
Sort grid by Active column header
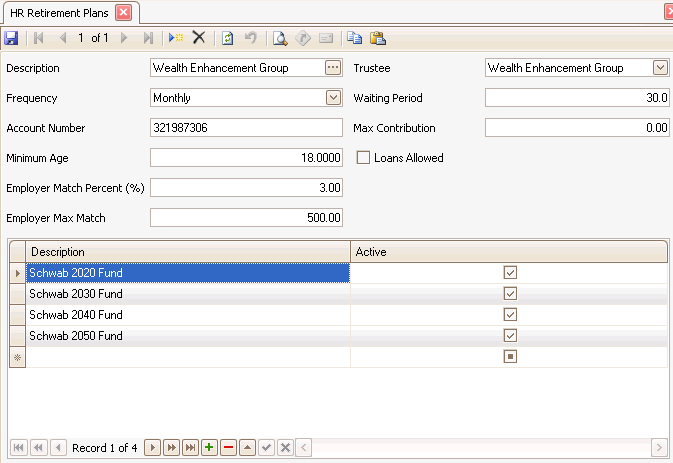tap(509, 252)
